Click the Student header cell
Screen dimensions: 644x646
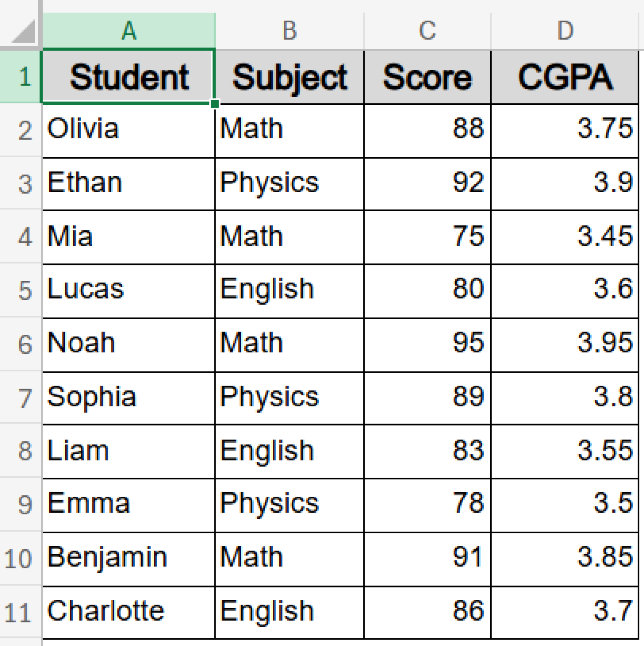[129, 77]
